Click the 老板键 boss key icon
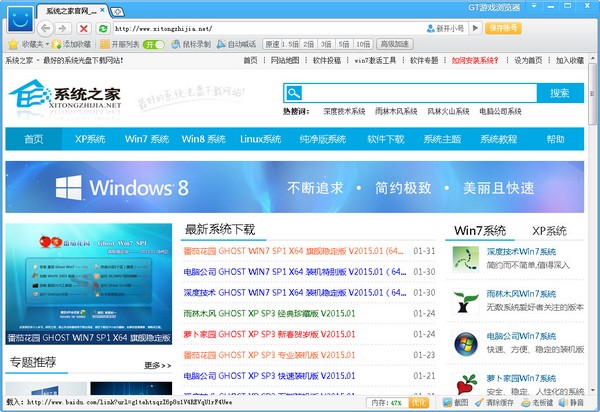 point(537,403)
